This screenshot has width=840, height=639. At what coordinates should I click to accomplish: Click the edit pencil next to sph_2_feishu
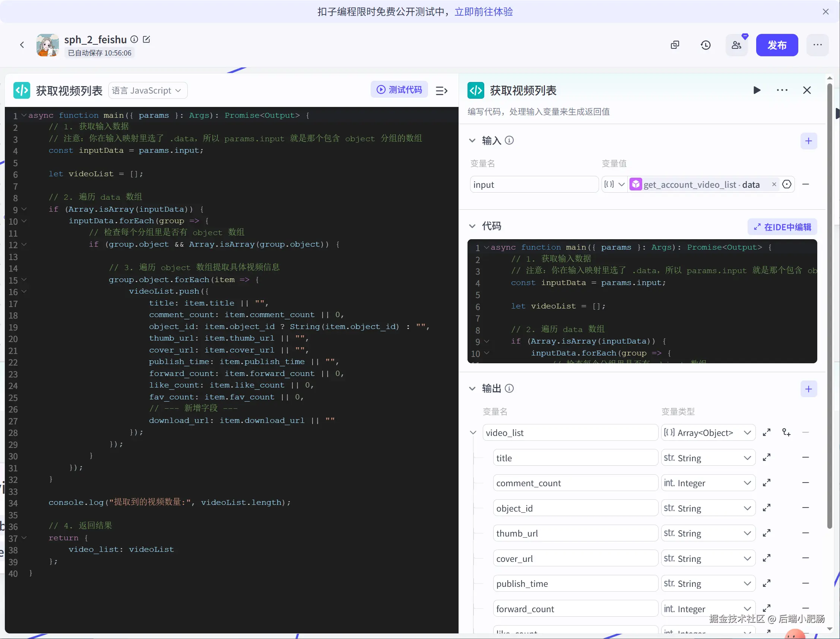[x=146, y=39]
